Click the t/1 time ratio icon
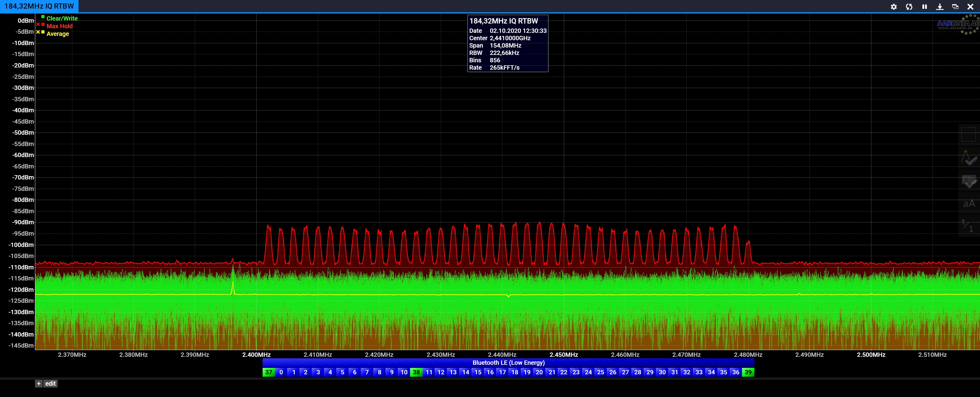The height and width of the screenshot is (397, 980). point(968,226)
